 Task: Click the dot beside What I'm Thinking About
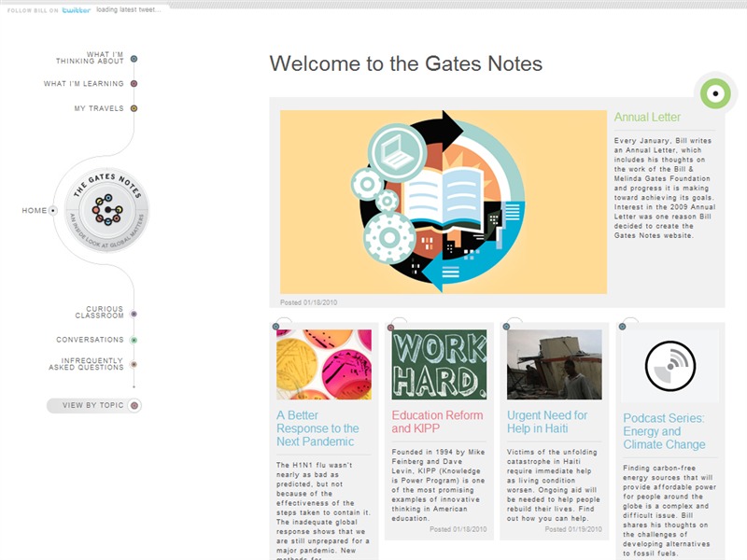134,59
